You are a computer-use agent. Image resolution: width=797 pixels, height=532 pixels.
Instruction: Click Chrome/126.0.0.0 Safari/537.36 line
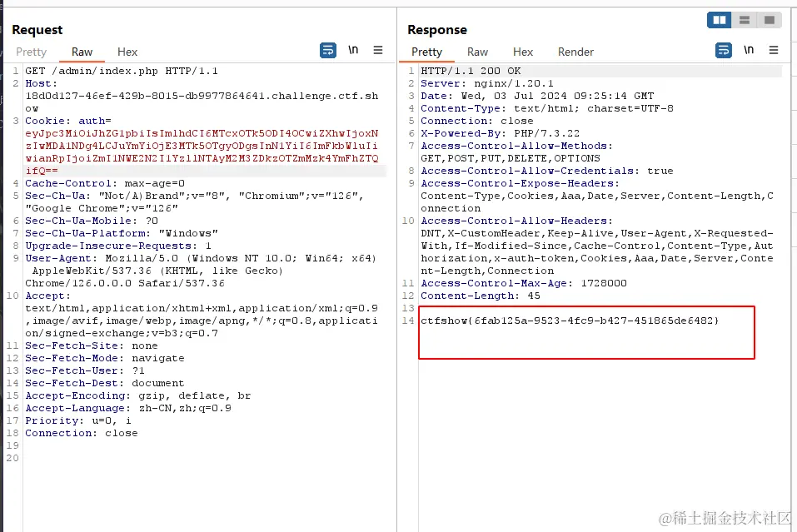[x=125, y=283]
